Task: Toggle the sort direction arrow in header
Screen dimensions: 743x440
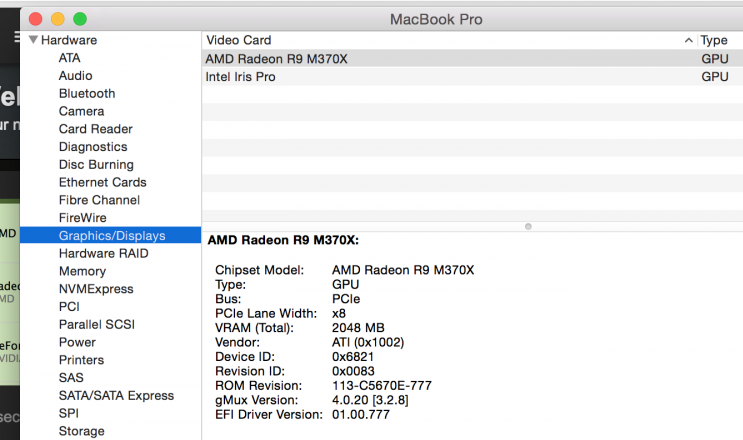Action: coord(689,41)
